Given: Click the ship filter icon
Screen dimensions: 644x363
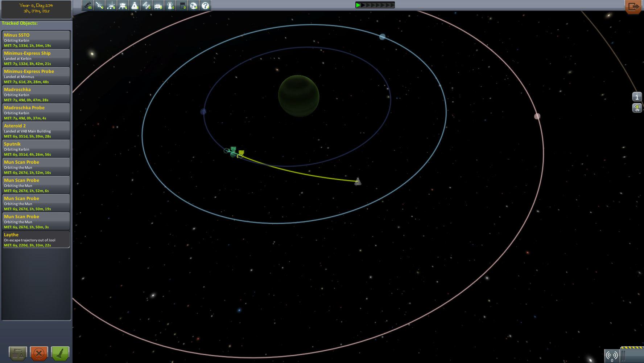Looking at the screenshot, I should click(x=135, y=5).
